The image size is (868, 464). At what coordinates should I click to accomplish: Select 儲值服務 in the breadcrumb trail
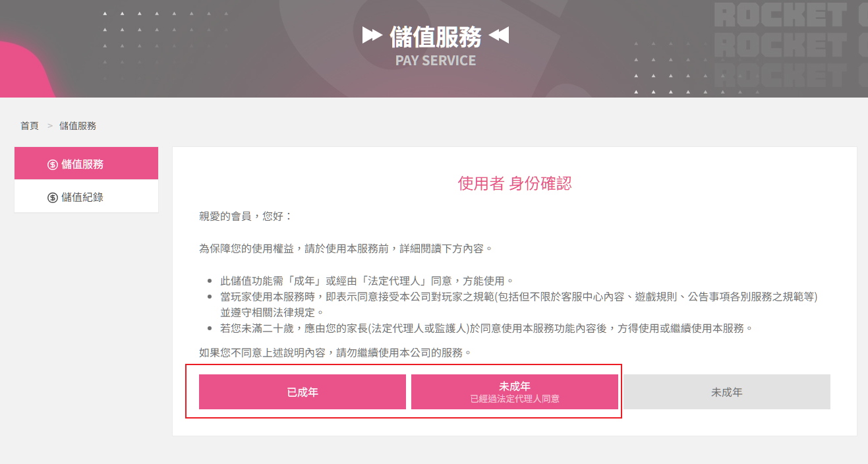[78, 126]
